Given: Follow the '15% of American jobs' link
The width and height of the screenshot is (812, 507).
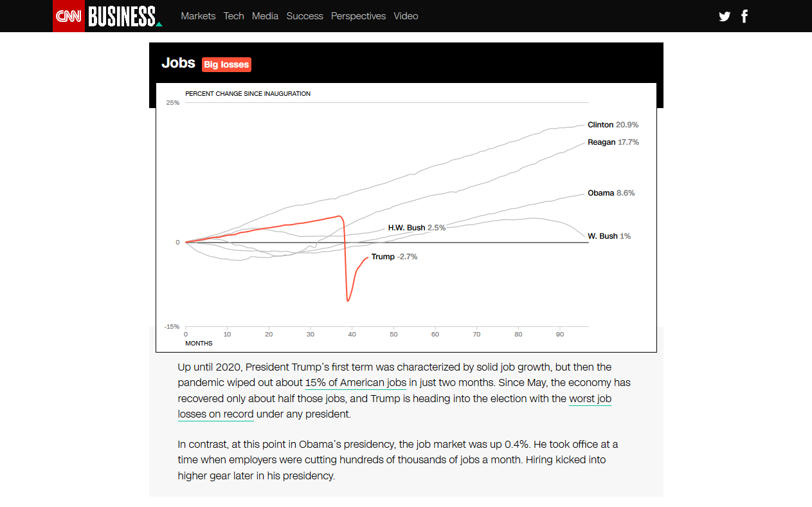Looking at the screenshot, I should [356, 383].
